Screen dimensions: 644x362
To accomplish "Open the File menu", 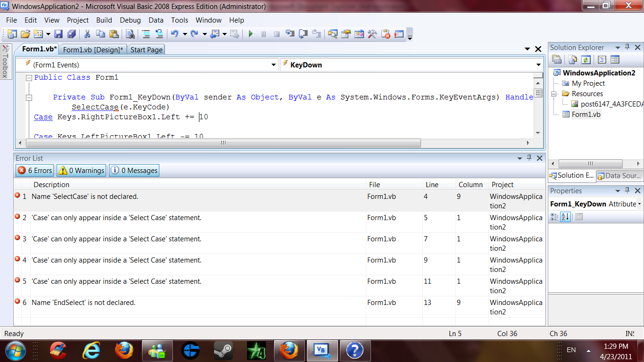I will click(11, 20).
